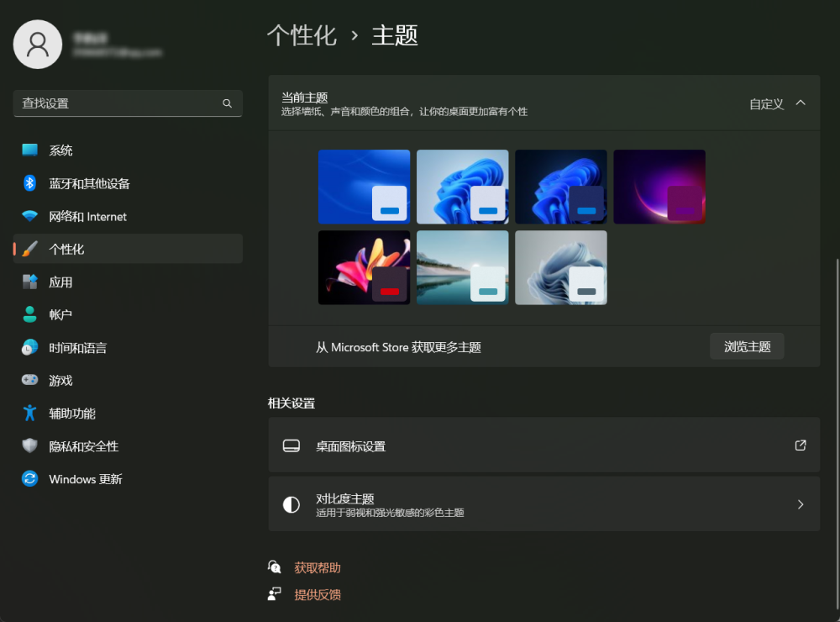Click the Gaming controller icon

coord(30,380)
